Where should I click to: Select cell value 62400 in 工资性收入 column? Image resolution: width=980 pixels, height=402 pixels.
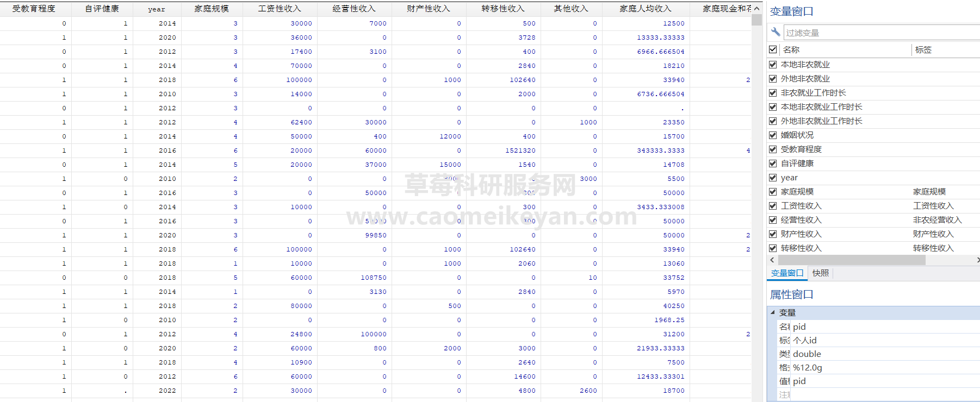(x=301, y=122)
